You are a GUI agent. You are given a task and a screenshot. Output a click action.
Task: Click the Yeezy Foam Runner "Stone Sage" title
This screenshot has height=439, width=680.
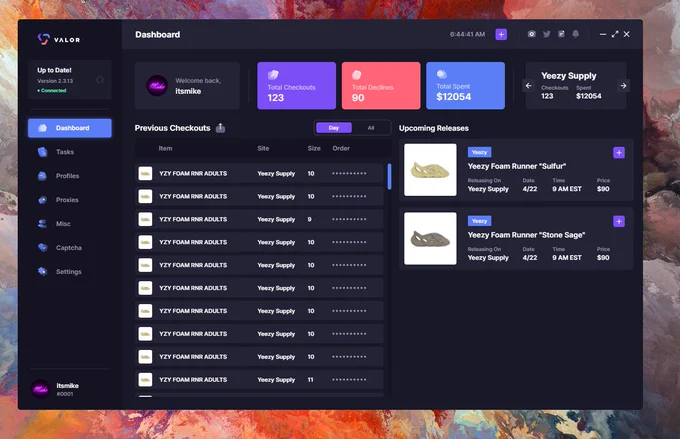click(526, 235)
